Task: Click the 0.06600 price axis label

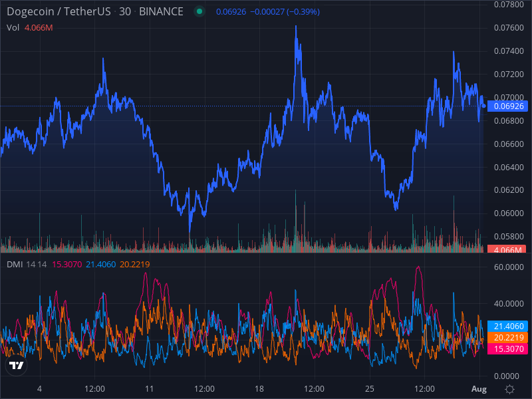Action: [509, 144]
